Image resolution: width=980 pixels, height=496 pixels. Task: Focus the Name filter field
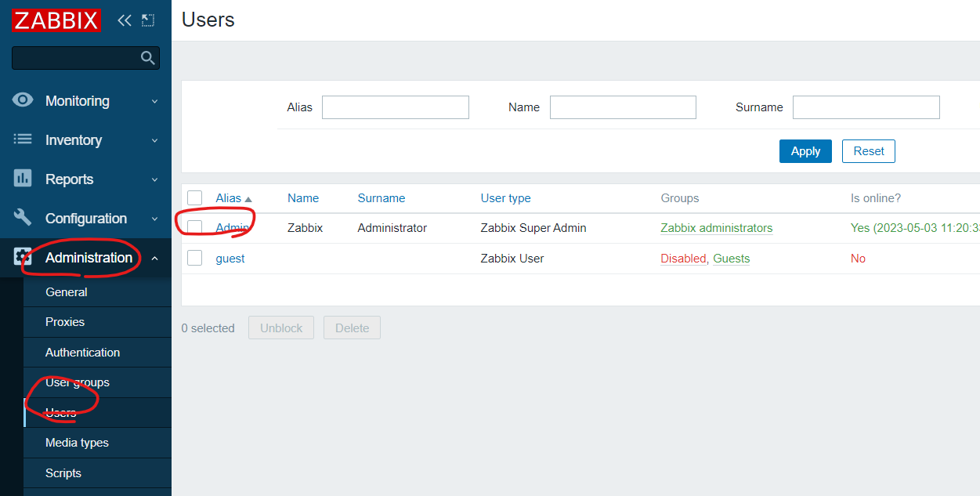pyautogui.click(x=623, y=107)
